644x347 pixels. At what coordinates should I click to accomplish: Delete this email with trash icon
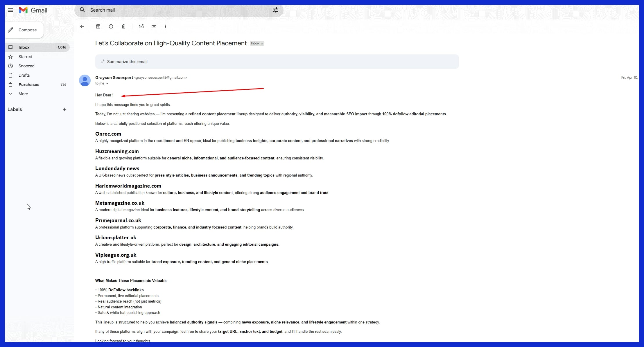(x=123, y=26)
